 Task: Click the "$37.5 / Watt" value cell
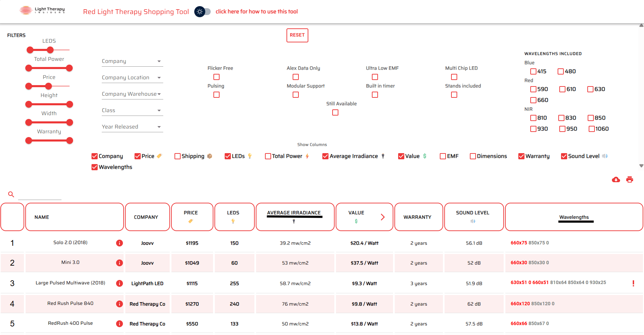pos(364,263)
